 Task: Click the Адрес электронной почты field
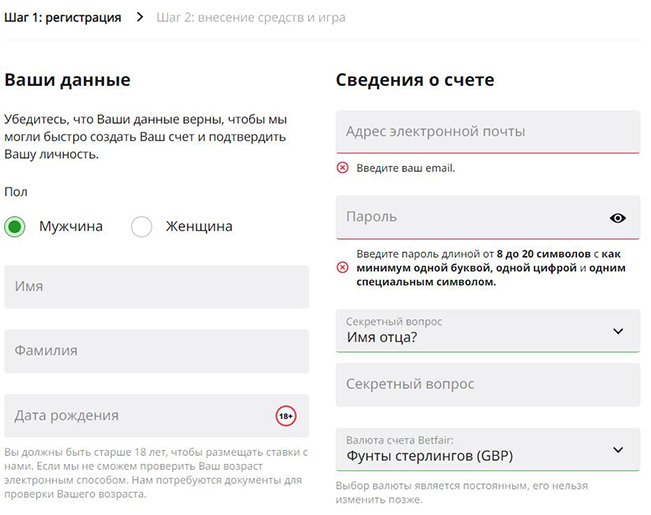coord(487,132)
